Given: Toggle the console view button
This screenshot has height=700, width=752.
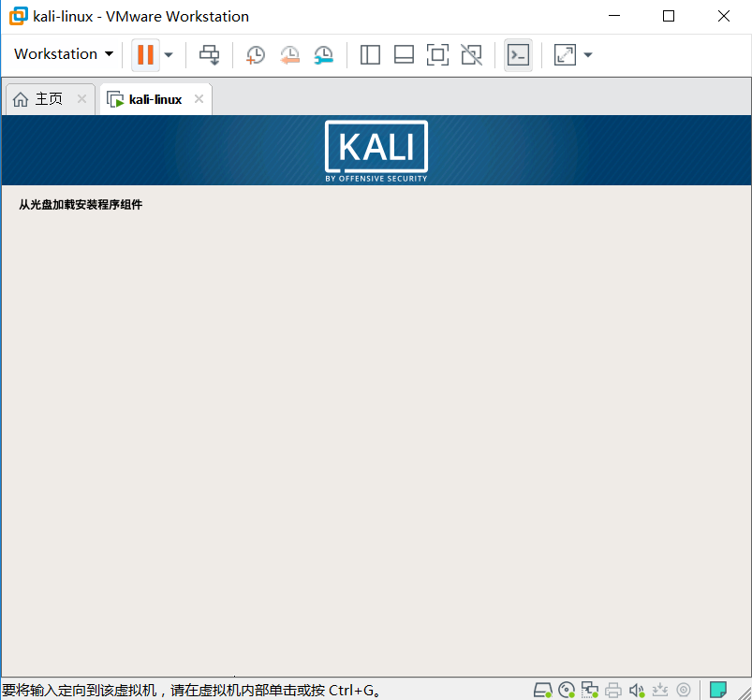Looking at the screenshot, I should pyautogui.click(x=518, y=54).
